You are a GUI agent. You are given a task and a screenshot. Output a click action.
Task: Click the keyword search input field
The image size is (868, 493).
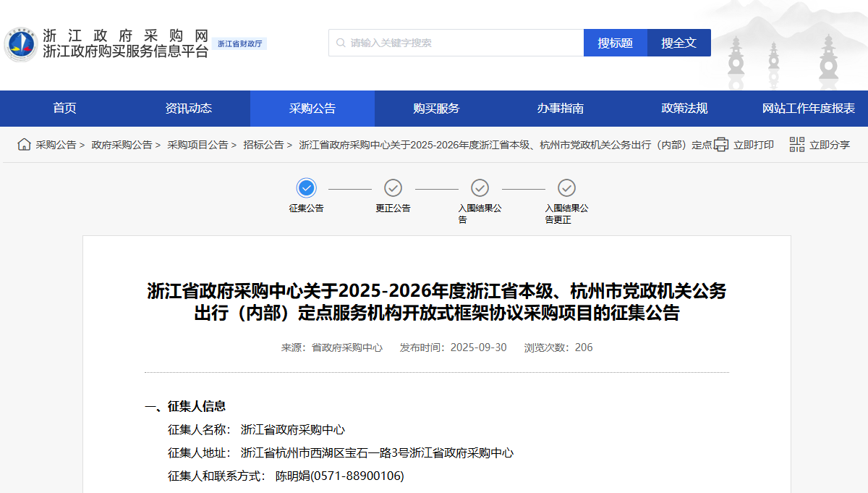coord(463,43)
